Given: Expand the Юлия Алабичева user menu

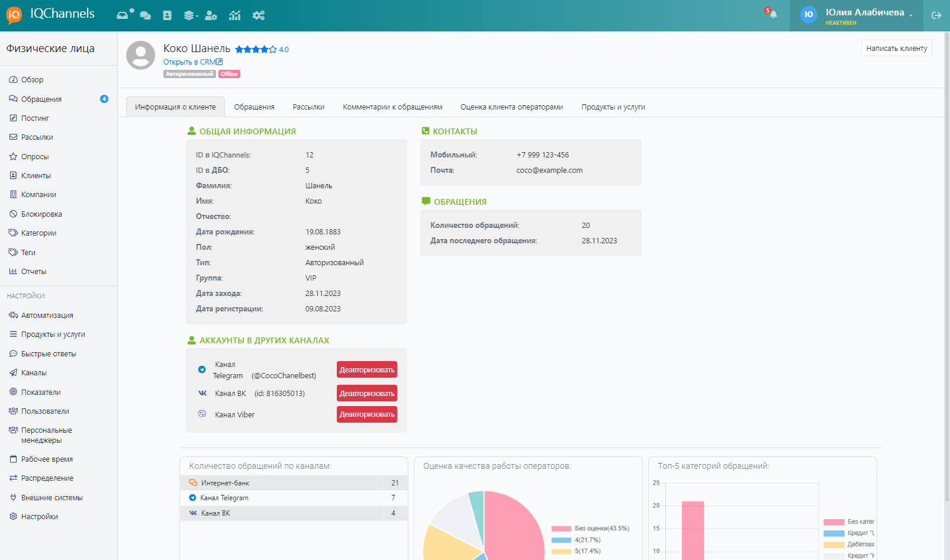Looking at the screenshot, I should tap(856, 15).
